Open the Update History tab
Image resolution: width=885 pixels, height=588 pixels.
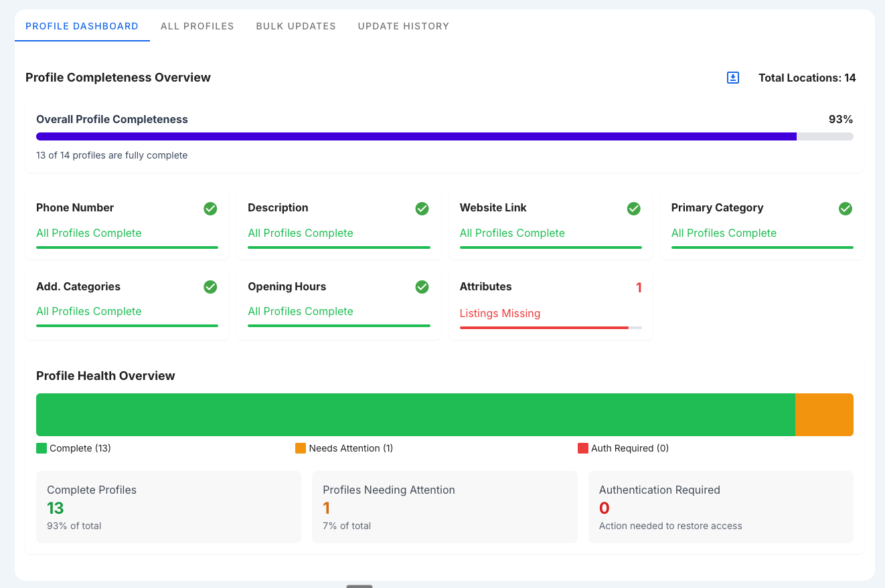(403, 26)
